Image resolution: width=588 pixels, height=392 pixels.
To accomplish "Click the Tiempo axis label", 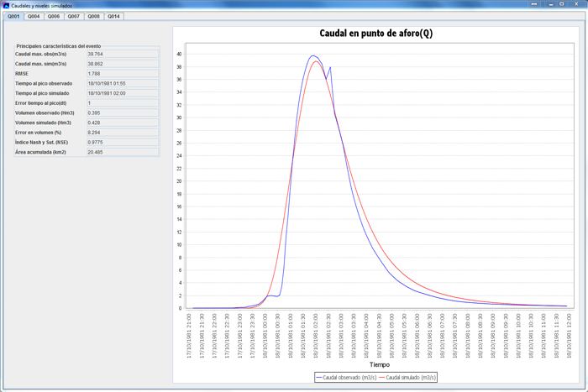I will pyautogui.click(x=380, y=364).
